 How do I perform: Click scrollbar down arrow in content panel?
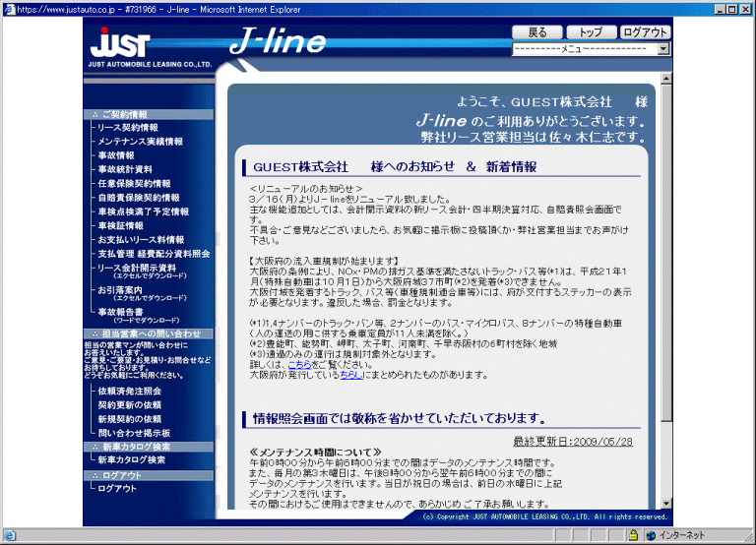666,504
